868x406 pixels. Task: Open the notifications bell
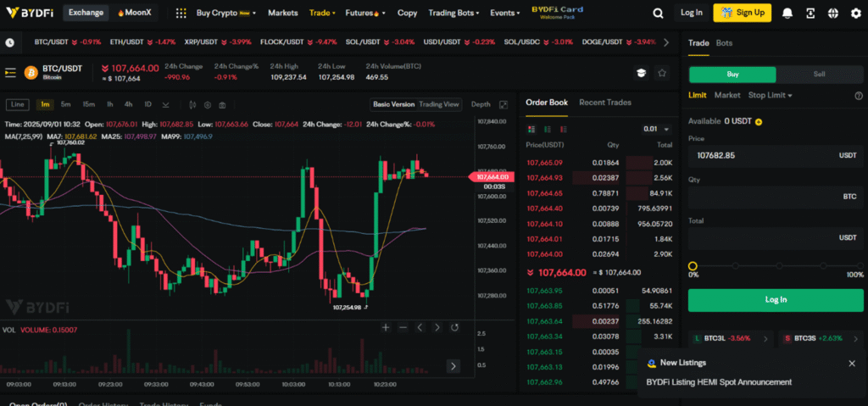tap(787, 13)
